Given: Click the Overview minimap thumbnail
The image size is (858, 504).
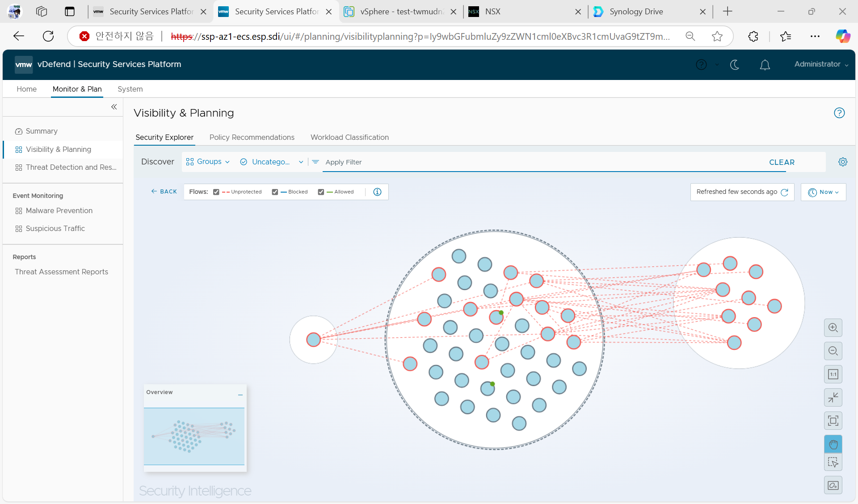Looking at the screenshot, I should [x=194, y=436].
